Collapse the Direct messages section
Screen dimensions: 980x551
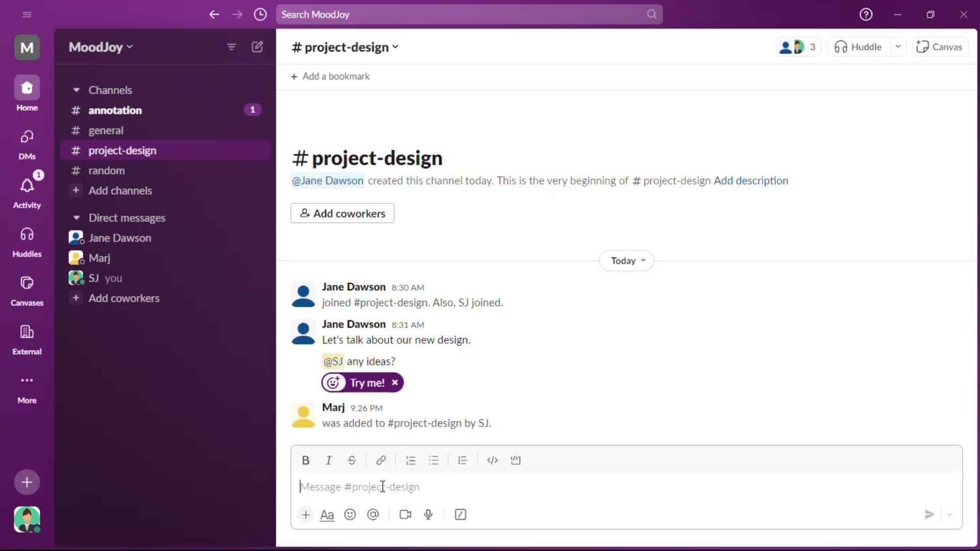76,217
